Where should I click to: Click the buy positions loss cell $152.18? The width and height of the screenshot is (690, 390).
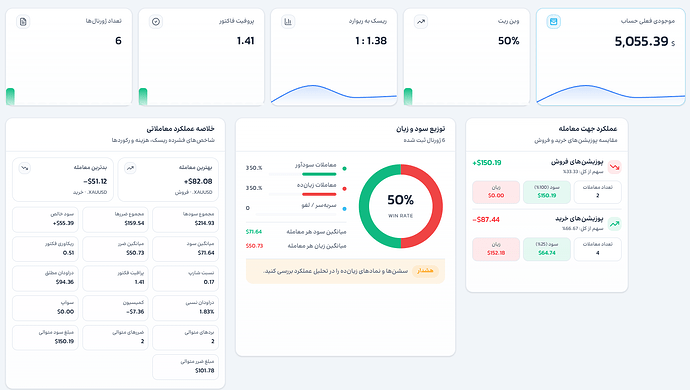coord(496,249)
